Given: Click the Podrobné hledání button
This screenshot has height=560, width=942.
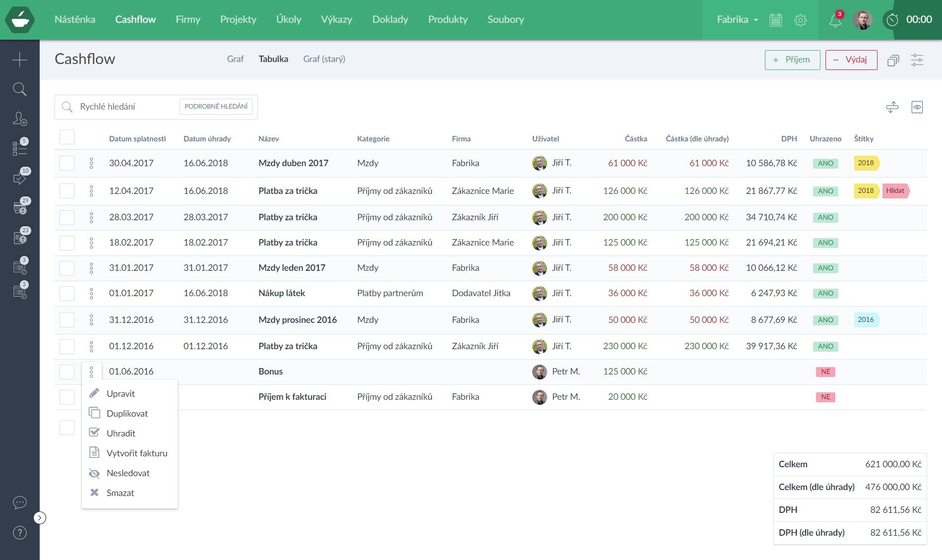Looking at the screenshot, I should pos(216,107).
